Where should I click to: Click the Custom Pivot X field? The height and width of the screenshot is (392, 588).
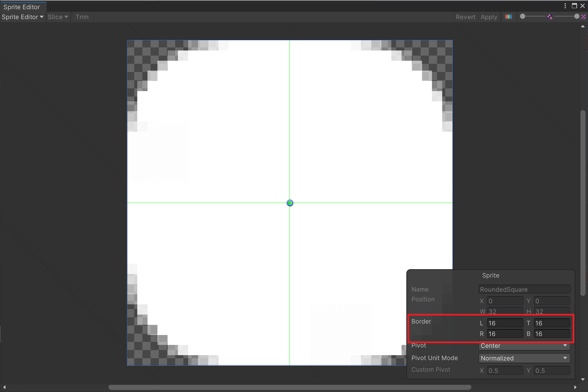pyautogui.click(x=505, y=371)
